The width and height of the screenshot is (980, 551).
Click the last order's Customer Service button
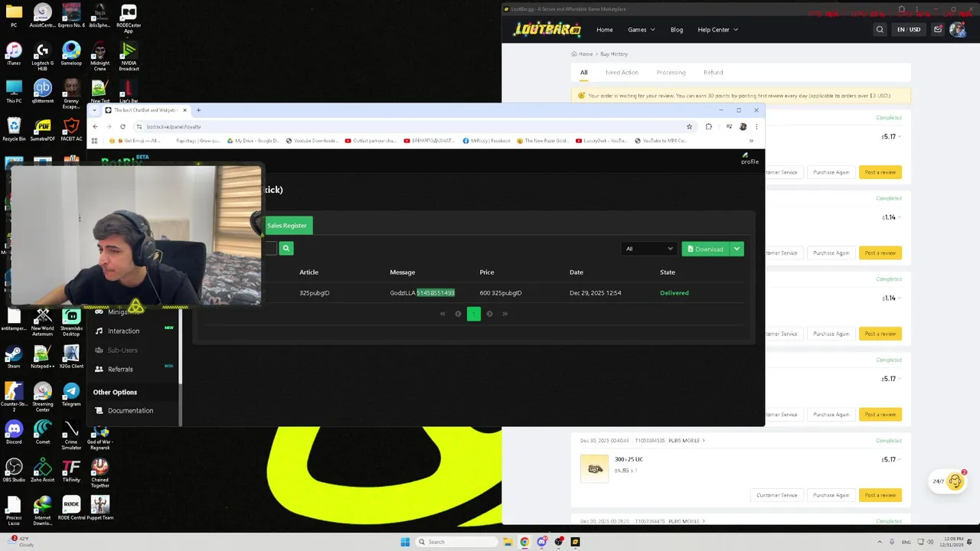(777, 495)
